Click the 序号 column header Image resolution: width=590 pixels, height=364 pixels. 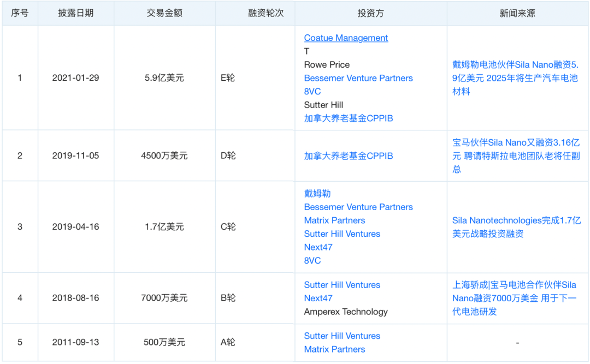20,13
